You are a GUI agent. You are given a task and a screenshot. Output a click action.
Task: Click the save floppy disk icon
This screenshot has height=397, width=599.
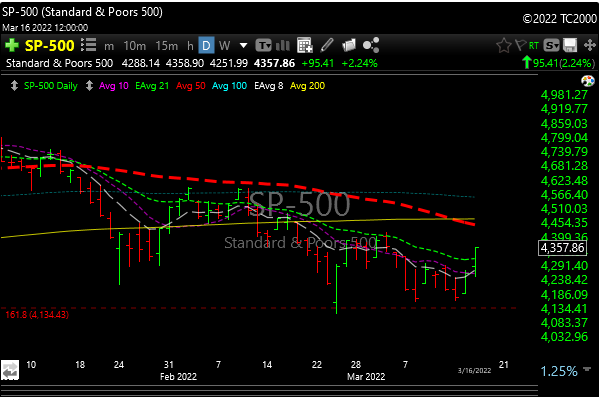point(570,45)
